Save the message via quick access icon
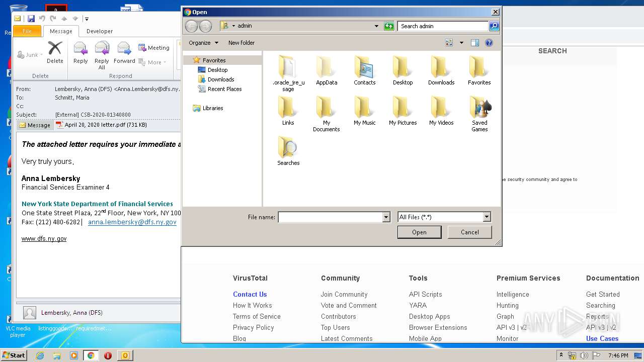The width and height of the screenshot is (644, 362). click(x=31, y=19)
